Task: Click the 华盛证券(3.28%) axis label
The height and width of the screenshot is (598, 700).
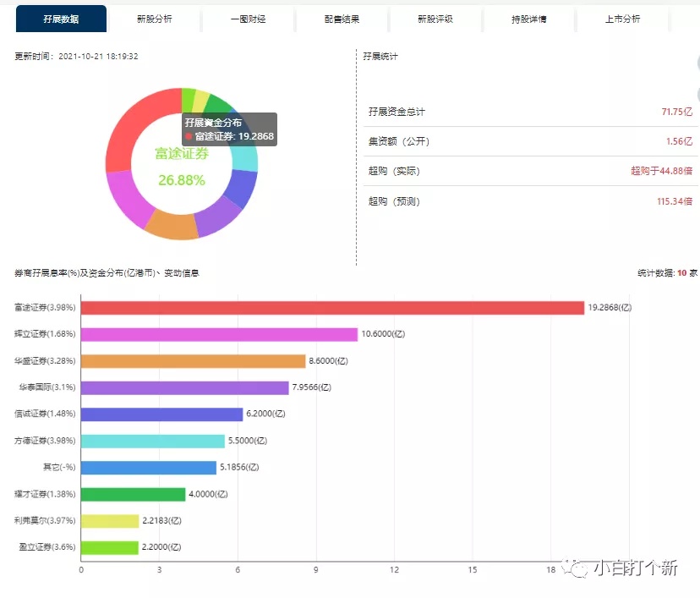Action: [45, 360]
